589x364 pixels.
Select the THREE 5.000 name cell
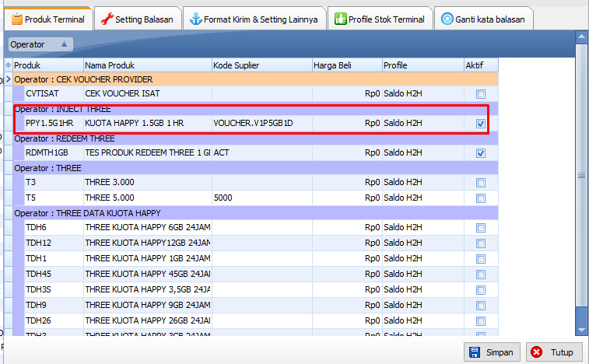(x=148, y=198)
